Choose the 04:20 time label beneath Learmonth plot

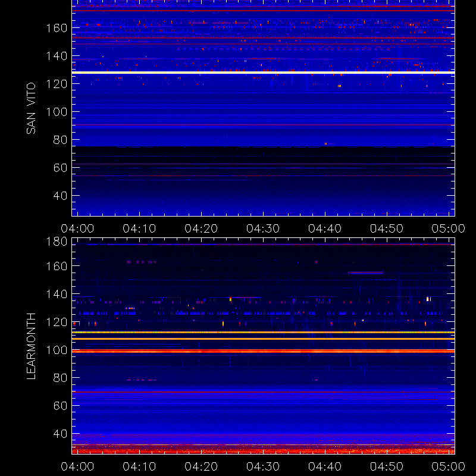point(201,466)
